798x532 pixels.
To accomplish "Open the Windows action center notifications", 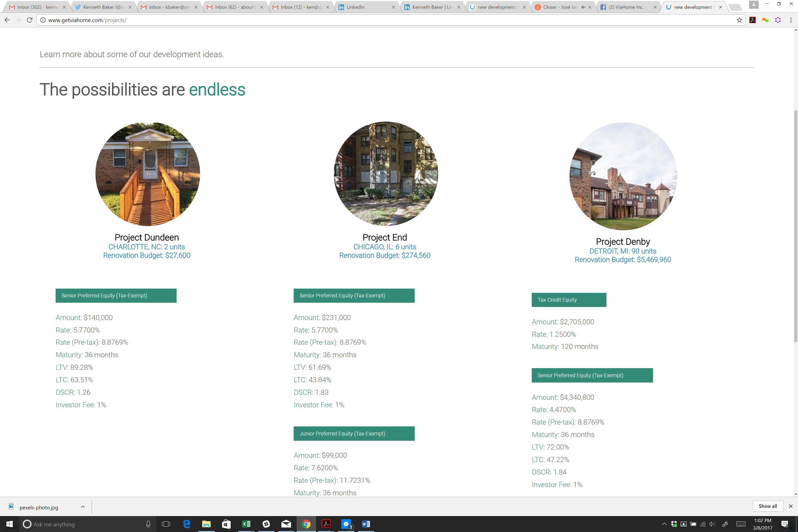I will click(784, 524).
